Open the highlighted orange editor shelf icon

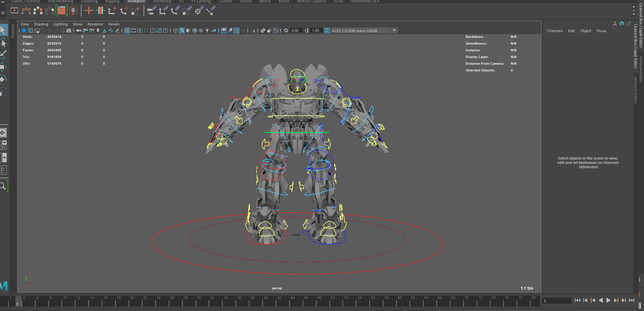tap(61, 11)
